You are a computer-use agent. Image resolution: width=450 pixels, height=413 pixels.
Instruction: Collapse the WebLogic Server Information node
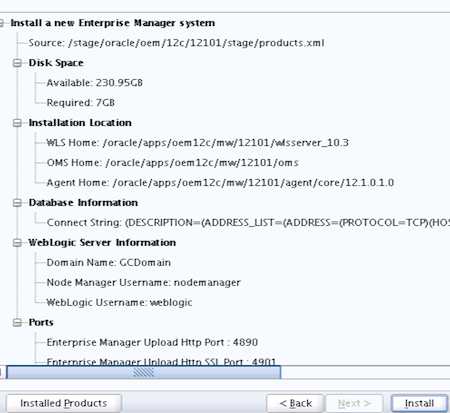(17, 243)
